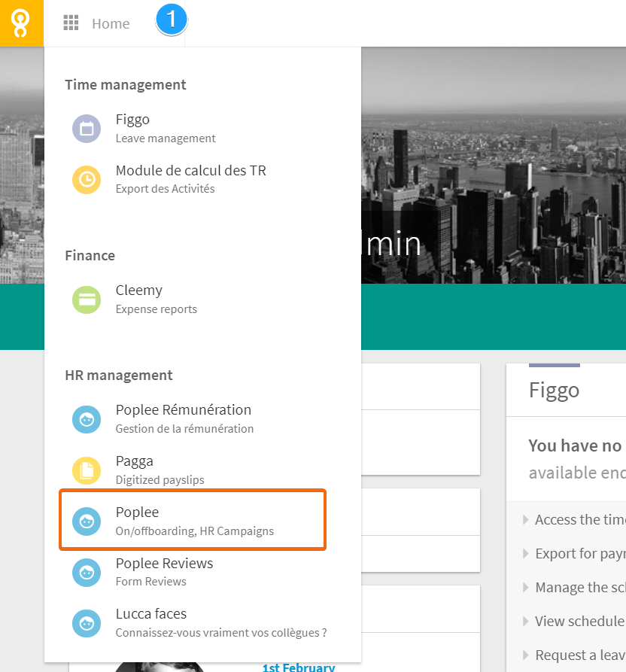This screenshot has width=626, height=672.
Task: Click the Lucca faces icon
Action: [x=87, y=623]
